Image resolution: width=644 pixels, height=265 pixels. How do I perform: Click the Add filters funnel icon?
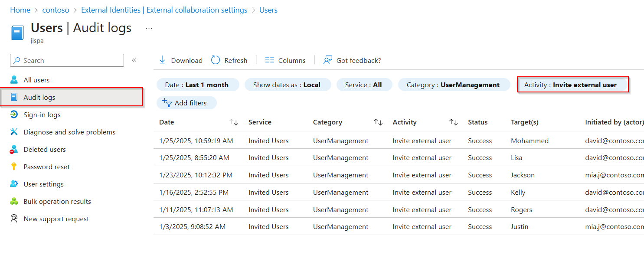pyautogui.click(x=167, y=103)
